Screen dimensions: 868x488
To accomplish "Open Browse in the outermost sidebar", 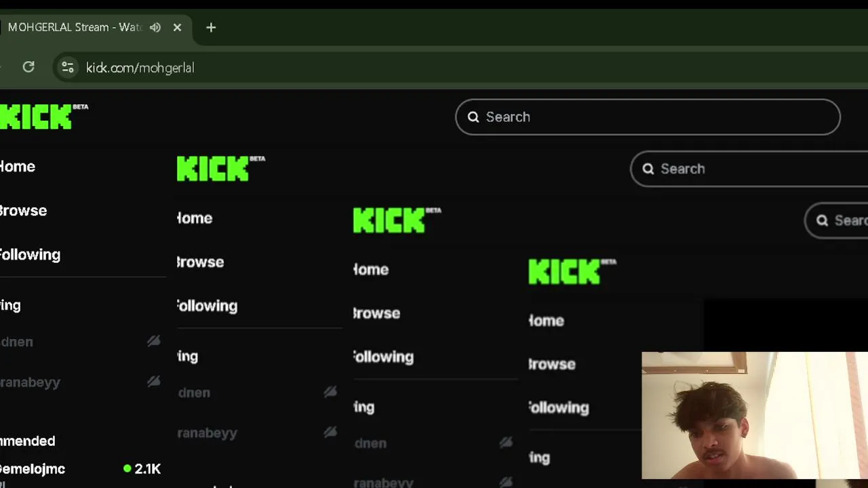I will (x=23, y=210).
